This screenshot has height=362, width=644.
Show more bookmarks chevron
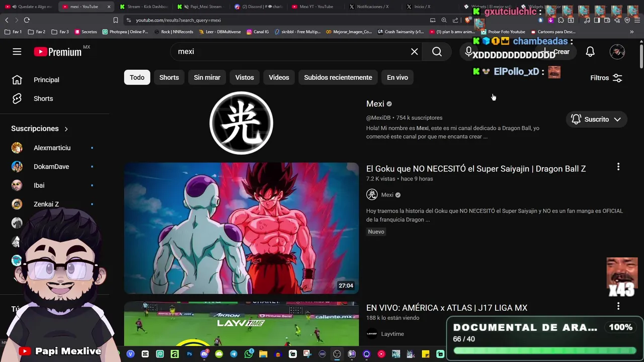pos(632,32)
